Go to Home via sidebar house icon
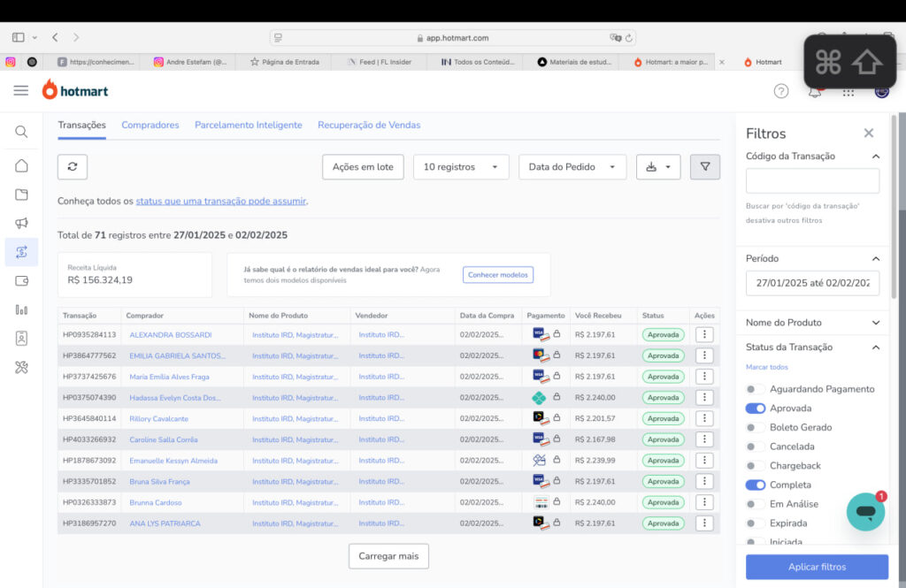The width and height of the screenshot is (906, 588). click(x=21, y=165)
